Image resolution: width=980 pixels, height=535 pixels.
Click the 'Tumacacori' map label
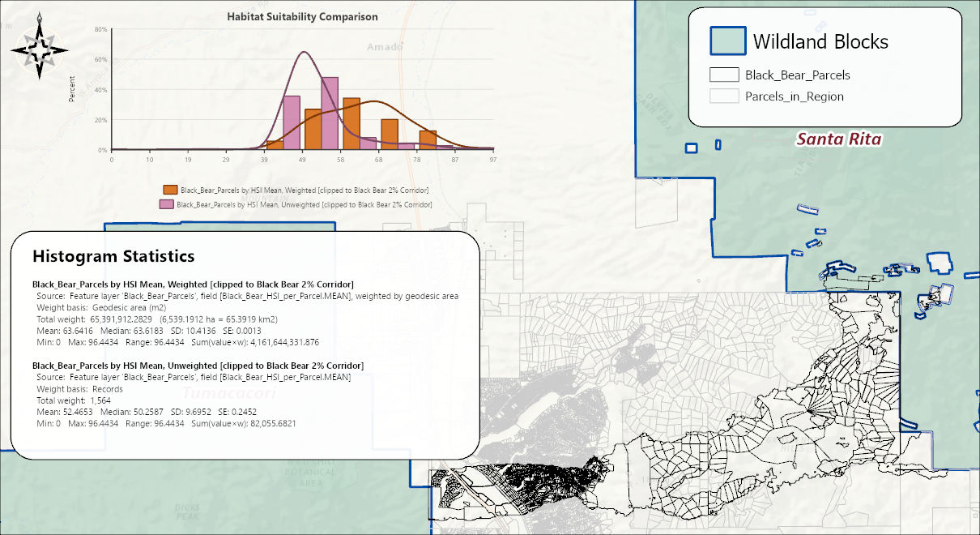[230, 393]
